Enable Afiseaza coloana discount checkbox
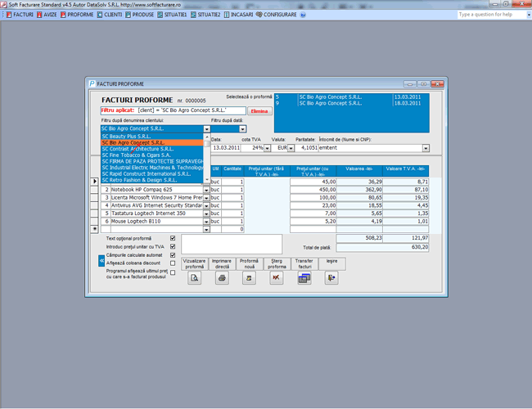The image size is (532, 409). point(172,263)
